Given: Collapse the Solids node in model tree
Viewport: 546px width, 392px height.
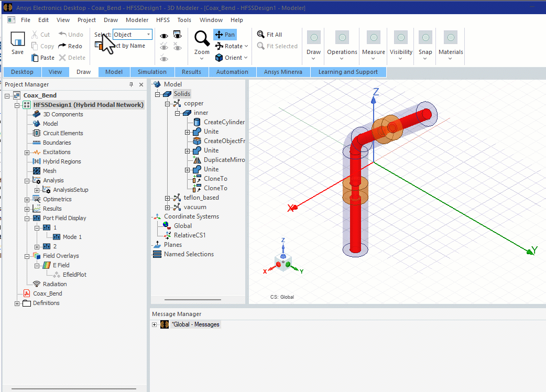Looking at the screenshot, I should [157, 94].
